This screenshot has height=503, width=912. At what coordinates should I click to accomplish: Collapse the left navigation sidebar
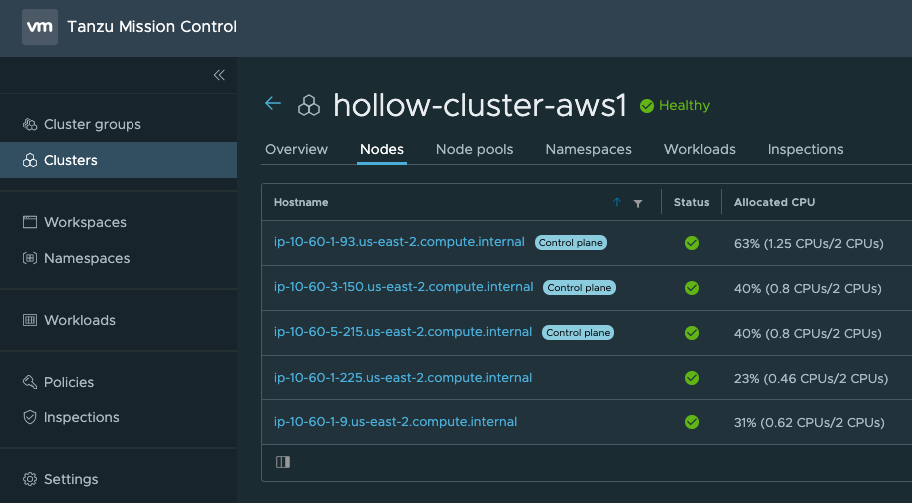219,75
